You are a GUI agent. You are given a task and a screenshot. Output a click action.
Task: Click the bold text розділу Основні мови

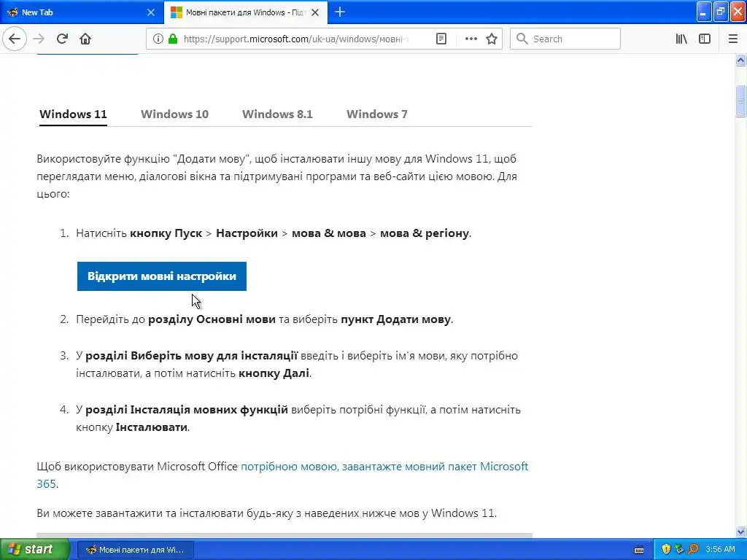pos(212,319)
